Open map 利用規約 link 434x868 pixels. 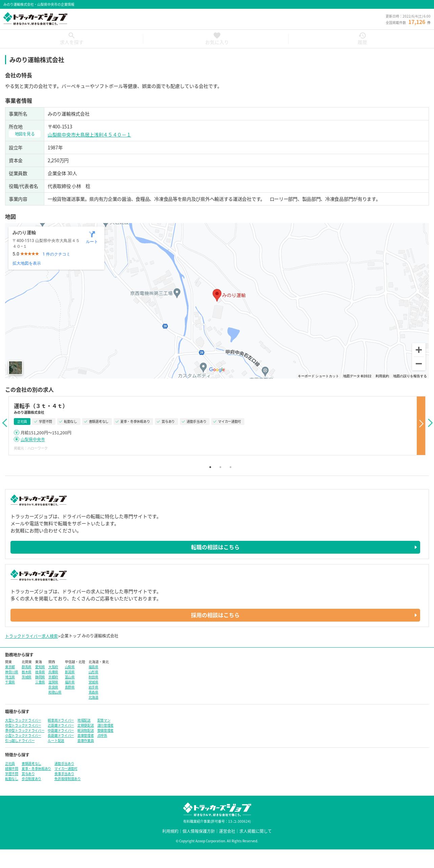382,376
